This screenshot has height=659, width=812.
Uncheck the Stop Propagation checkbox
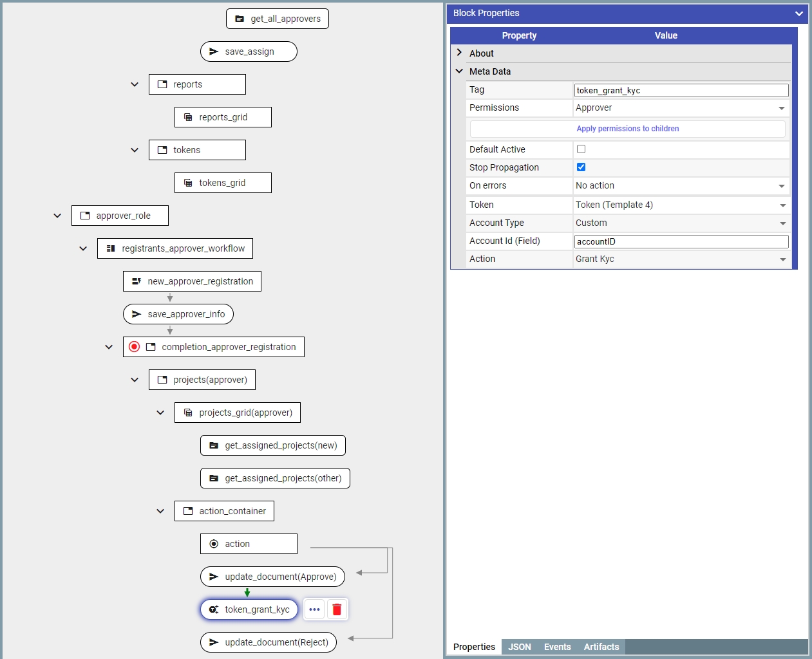(581, 167)
